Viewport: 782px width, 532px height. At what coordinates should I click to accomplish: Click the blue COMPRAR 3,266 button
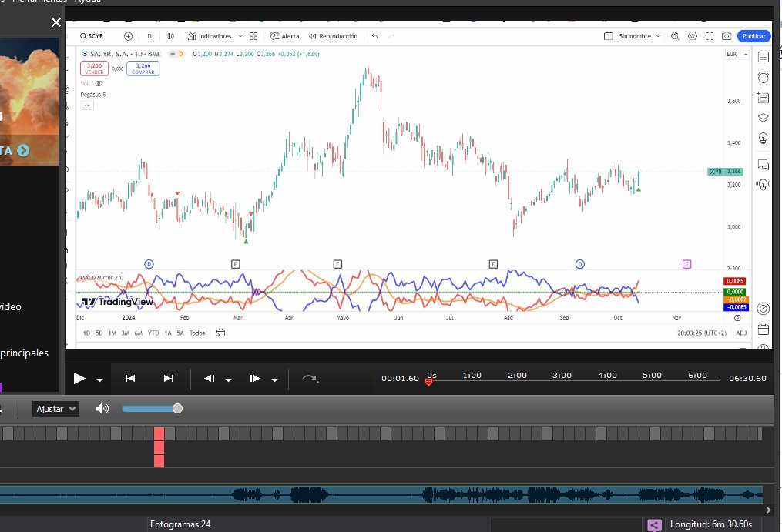[x=143, y=69]
